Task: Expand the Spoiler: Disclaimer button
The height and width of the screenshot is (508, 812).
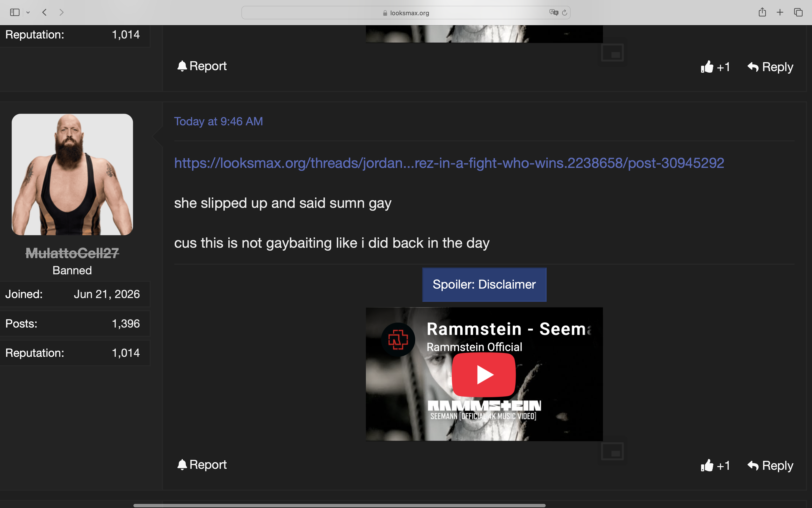Action: [x=484, y=284]
